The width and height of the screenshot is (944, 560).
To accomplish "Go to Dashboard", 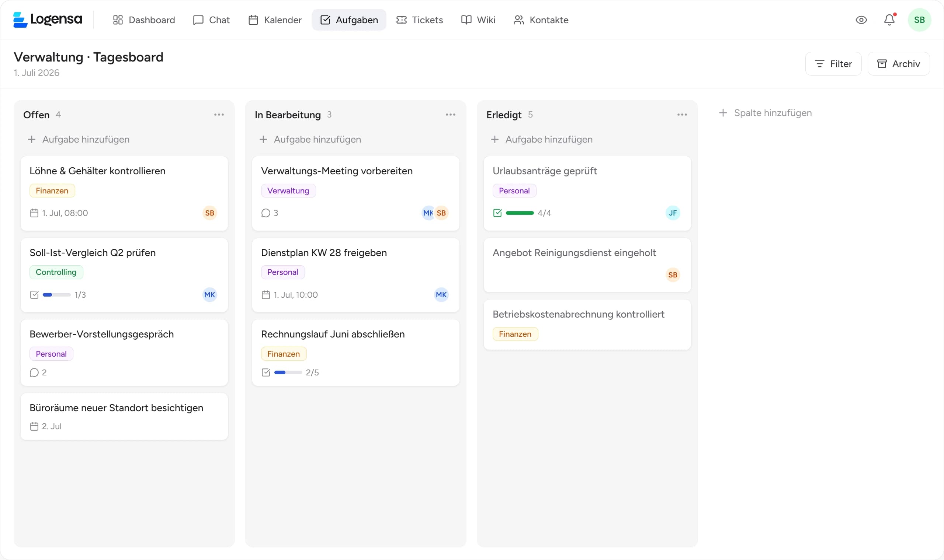I will click(x=144, y=20).
